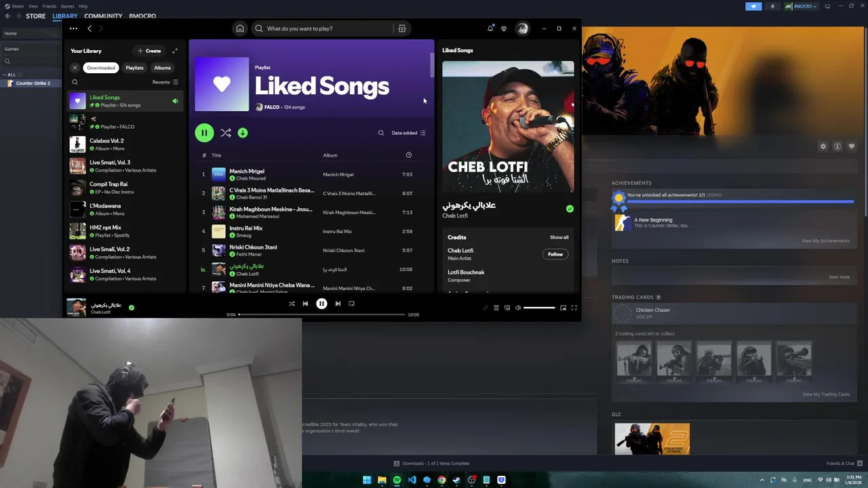Open Recents sort dropdown
This screenshot has height=488, width=868.
tap(165, 82)
